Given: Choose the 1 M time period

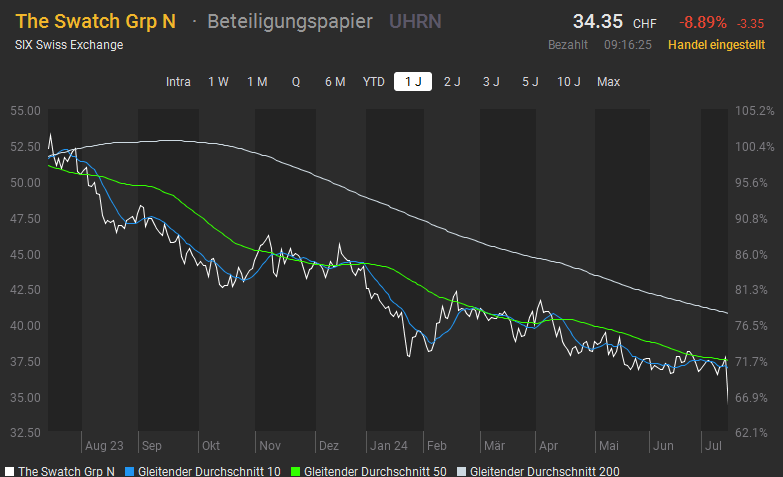Looking at the screenshot, I should 257,82.
